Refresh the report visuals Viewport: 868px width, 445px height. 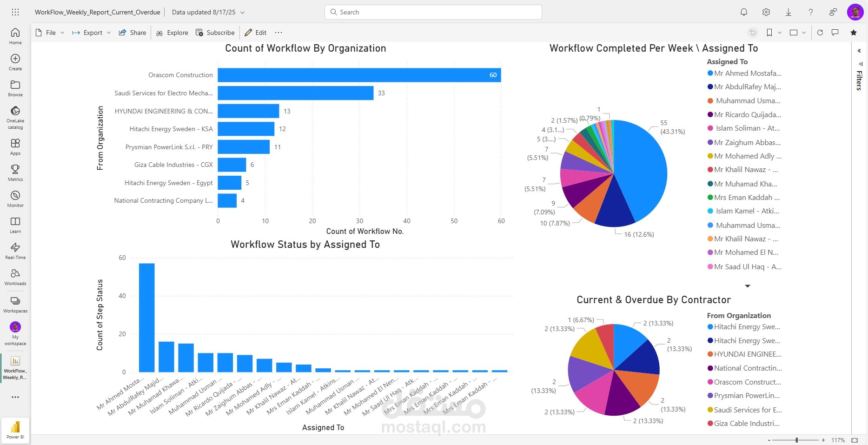coord(820,33)
